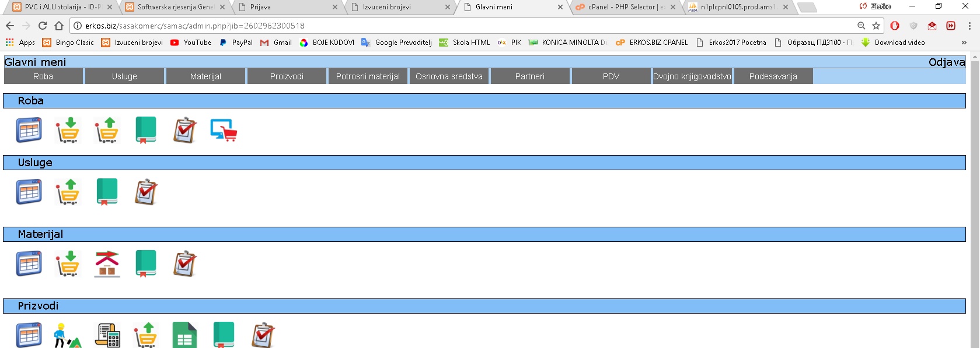Click the red-roofed warehouse icon under Materijal

[x=107, y=263]
